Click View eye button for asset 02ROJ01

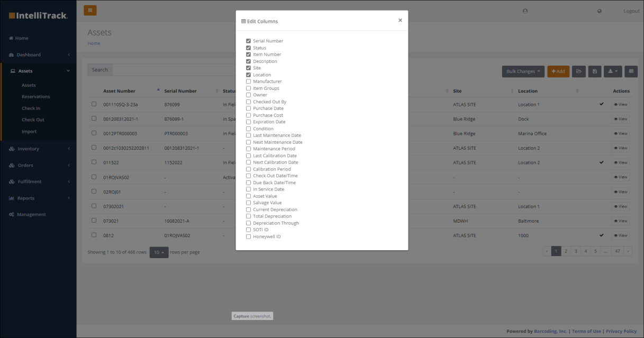pyautogui.click(x=621, y=192)
